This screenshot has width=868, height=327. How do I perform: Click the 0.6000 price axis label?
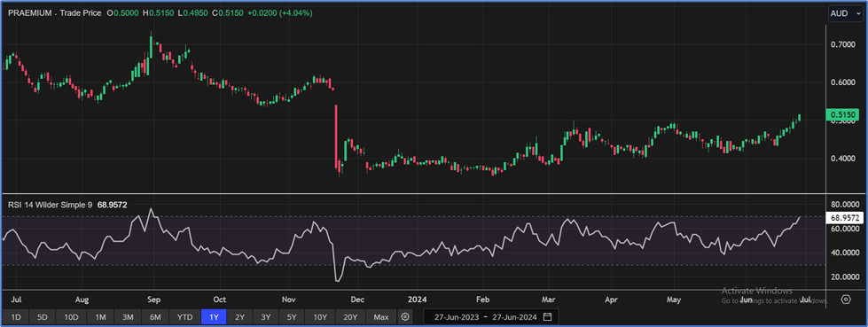click(843, 82)
